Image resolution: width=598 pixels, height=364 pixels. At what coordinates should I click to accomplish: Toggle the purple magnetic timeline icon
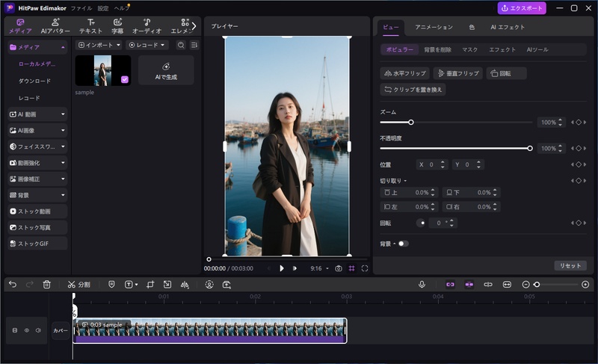point(469,284)
